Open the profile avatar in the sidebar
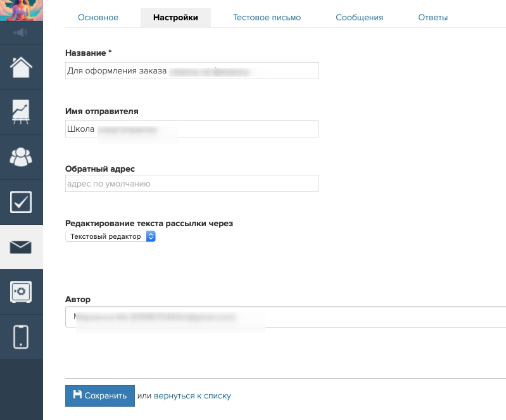The height and width of the screenshot is (420, 506). pos(21,10)
